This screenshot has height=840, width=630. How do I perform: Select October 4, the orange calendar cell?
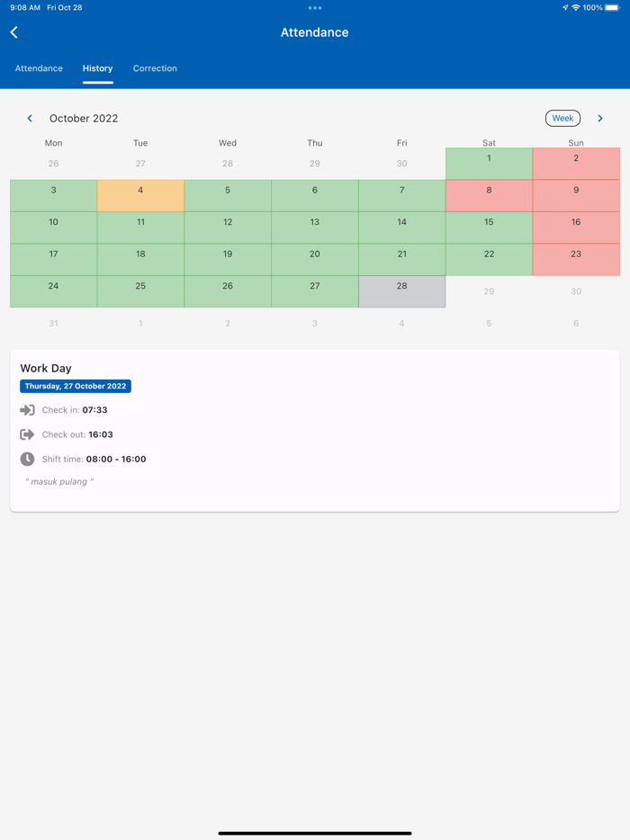[x=140, y=195]
